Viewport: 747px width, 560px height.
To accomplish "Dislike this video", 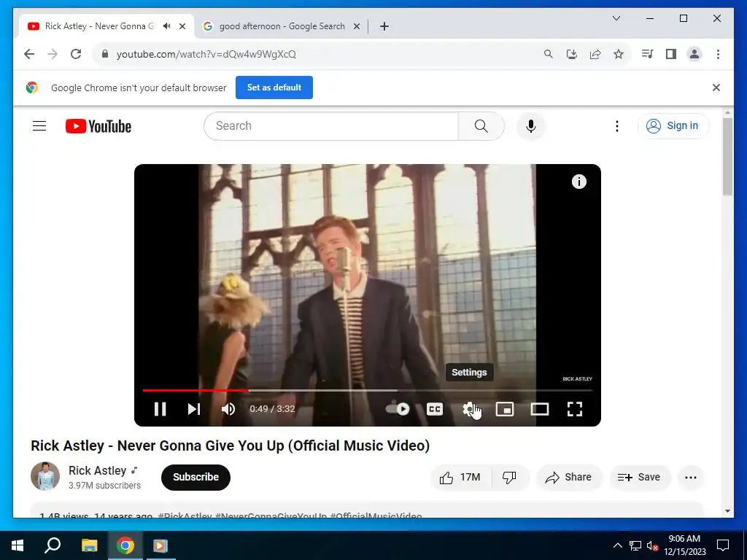I will click(x=510, y=477).
